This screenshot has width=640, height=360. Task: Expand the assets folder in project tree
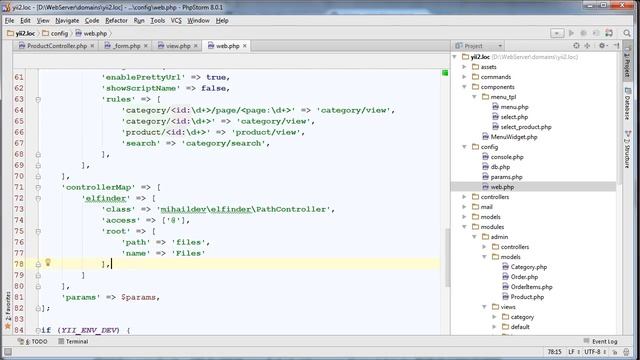pyautogui.click(x=464, y=67)
